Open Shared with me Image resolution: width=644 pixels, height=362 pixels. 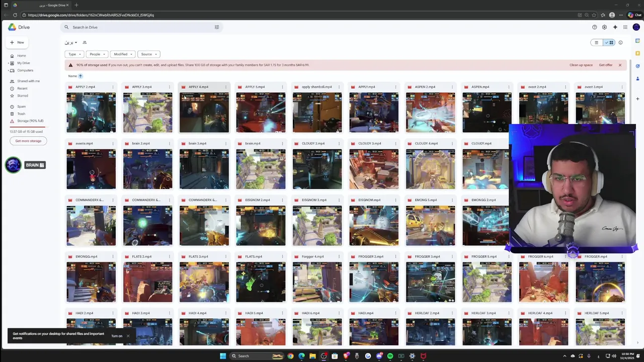(x=28, y=81)
